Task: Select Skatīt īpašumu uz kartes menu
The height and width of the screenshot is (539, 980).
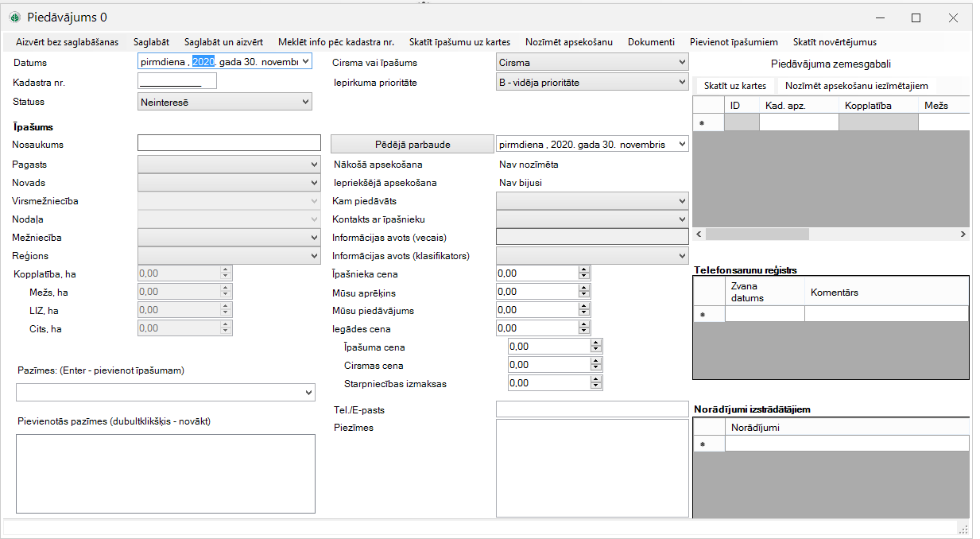Action: click(459, 42)
